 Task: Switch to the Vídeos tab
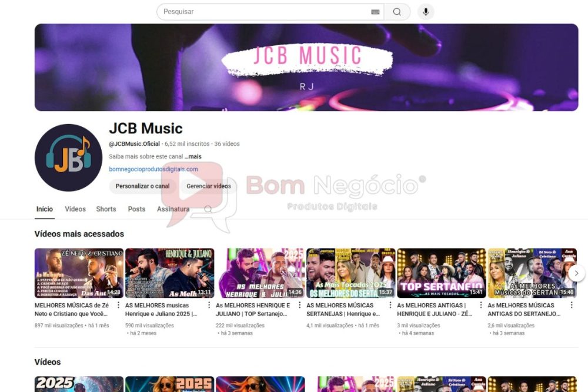[x=75, y=209]
